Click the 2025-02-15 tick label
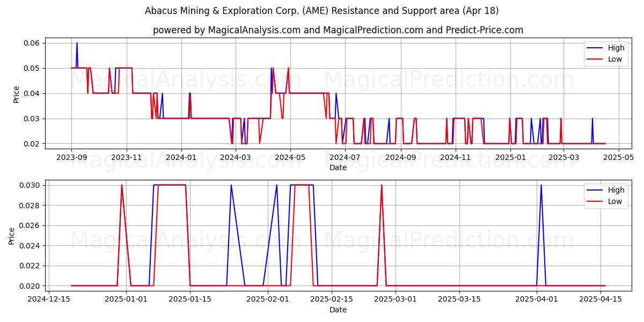The width and height of the screenshot is (644, 322). [331, 299]
